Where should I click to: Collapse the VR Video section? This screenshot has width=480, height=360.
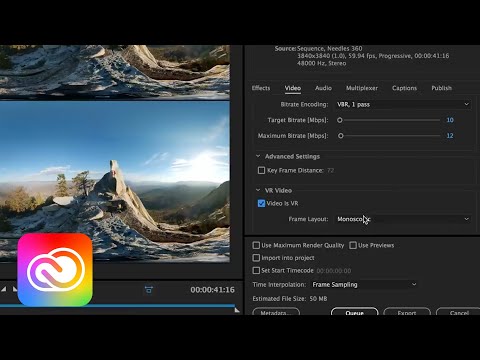258,190
